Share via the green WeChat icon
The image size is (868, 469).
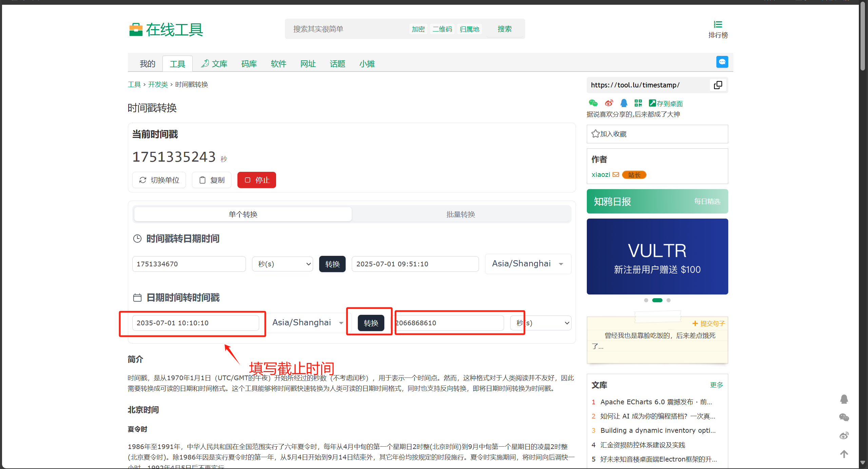coord(593,103)
